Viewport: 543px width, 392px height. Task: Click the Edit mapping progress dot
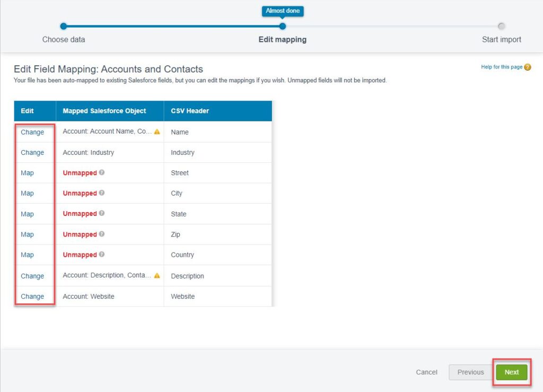point(283,26)
